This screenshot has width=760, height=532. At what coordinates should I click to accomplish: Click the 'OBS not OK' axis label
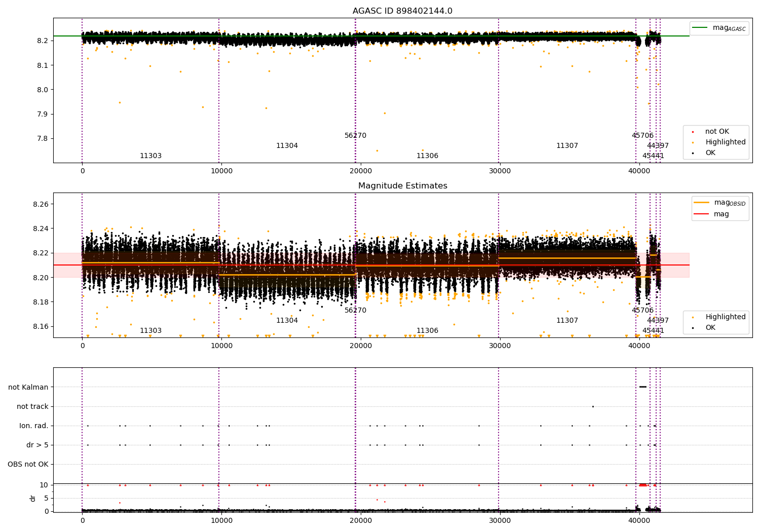[28, 464]
